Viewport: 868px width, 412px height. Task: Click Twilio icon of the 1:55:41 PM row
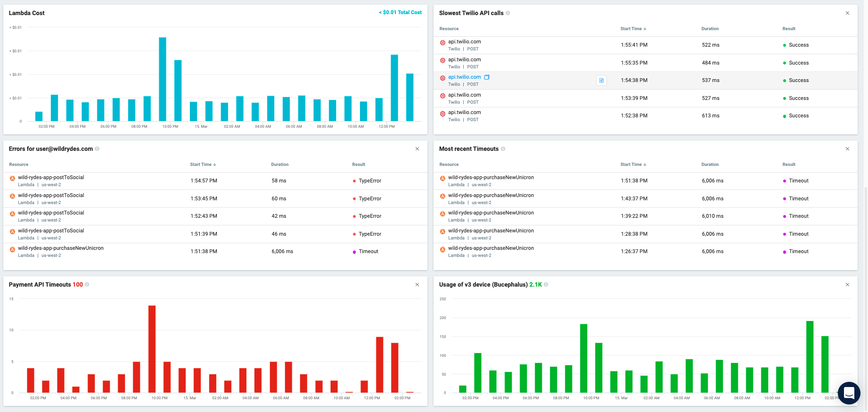point(442,42)
